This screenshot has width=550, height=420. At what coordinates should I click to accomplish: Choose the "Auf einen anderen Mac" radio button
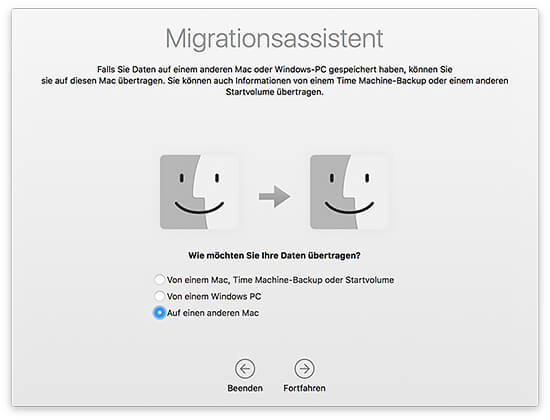pos(160,312)
